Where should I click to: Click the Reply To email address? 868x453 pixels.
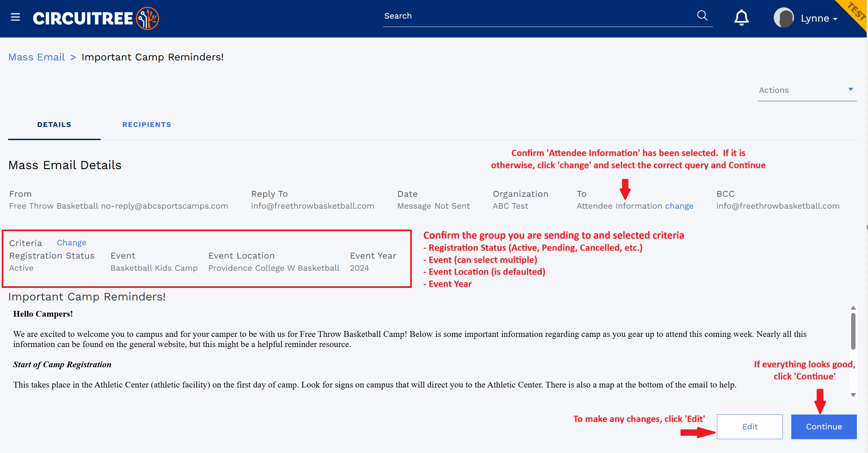313,206
